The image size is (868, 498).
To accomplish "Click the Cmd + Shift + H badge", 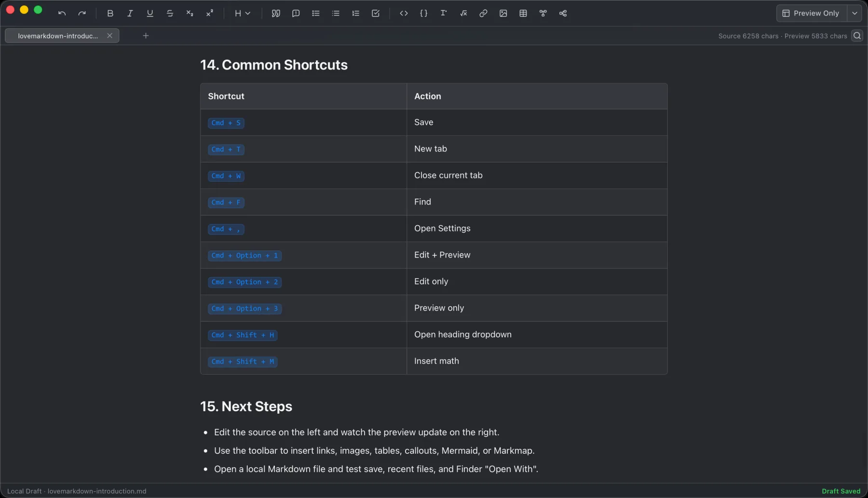I will click(x=243, y=335).
